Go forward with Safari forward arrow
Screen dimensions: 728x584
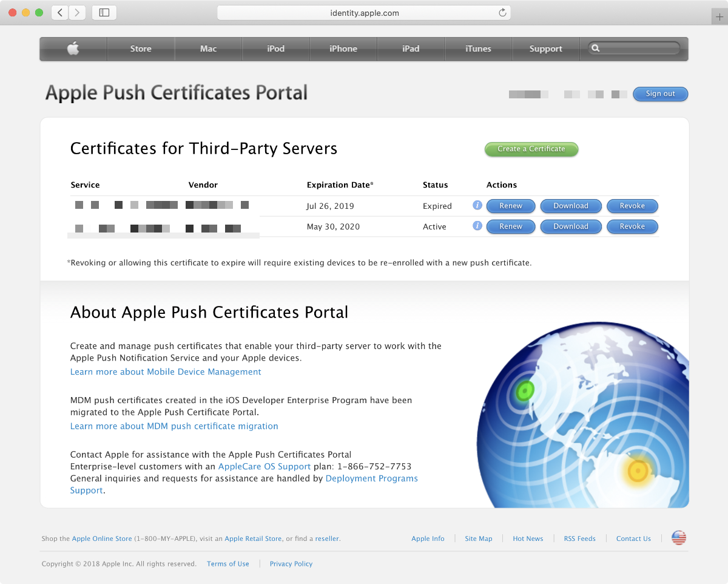(x=77, y=12)
